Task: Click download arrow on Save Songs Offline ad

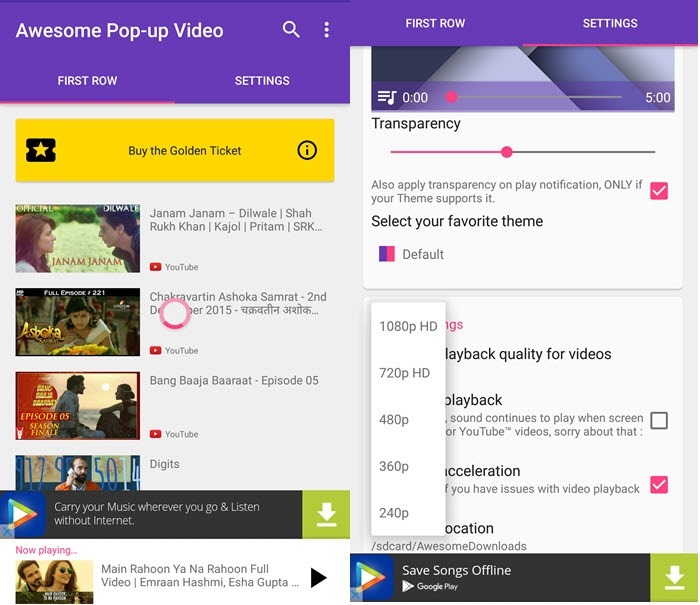Action: point(674,578)
